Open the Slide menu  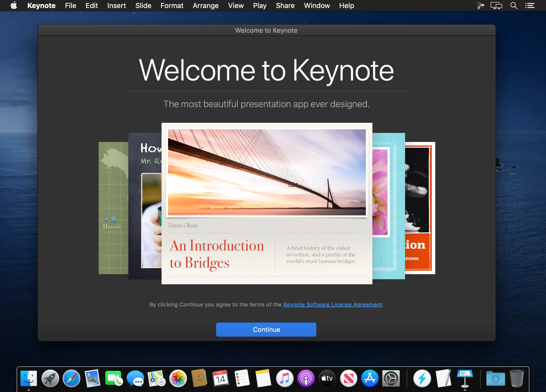pyautogui.click(x=143, y=6)
